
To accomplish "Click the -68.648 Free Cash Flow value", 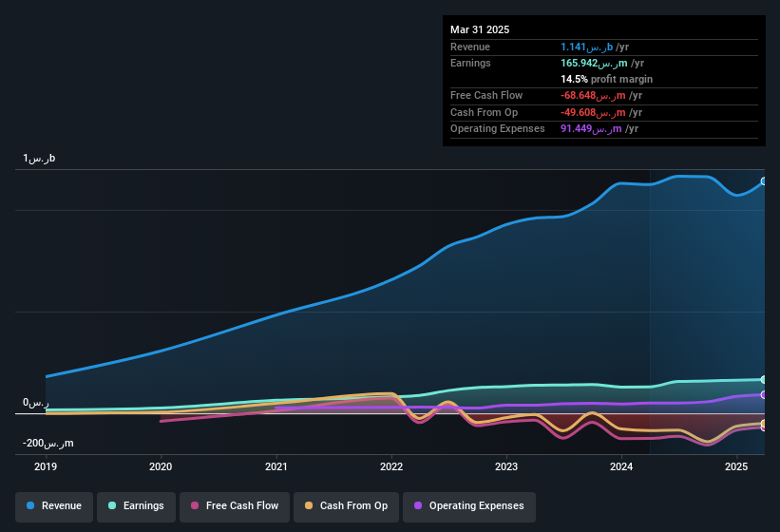I will point(593,95).
